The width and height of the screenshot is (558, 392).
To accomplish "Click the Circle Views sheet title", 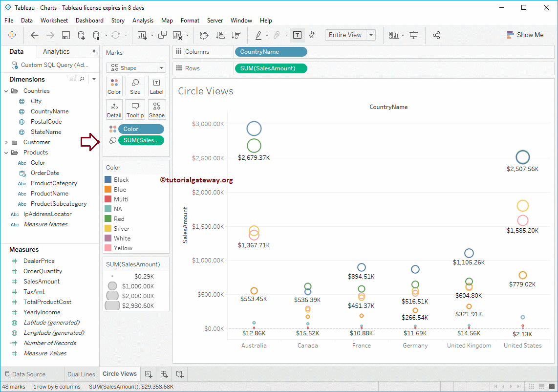I will point(206,91).
